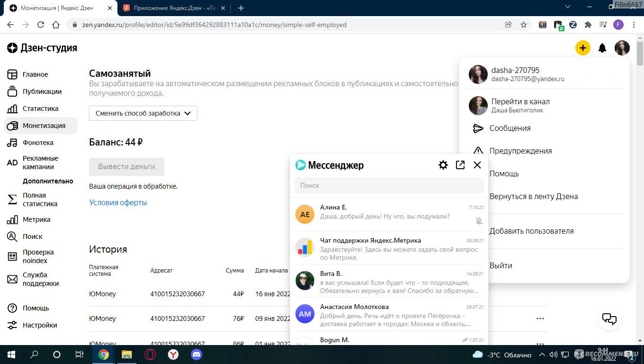Switch to Приложение Яндекс.Дзен browser tab
Viewport: 644px width, 364px height.
(173, 8)
